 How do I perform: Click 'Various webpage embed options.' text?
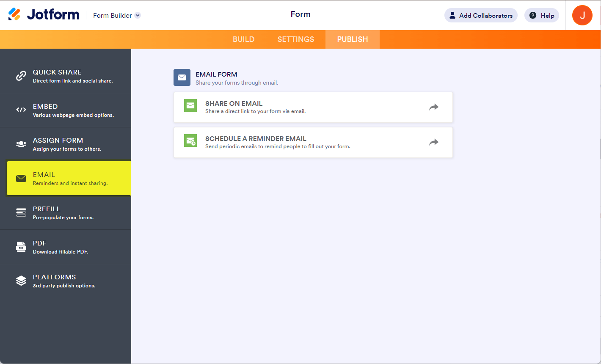tap(73, 115)
